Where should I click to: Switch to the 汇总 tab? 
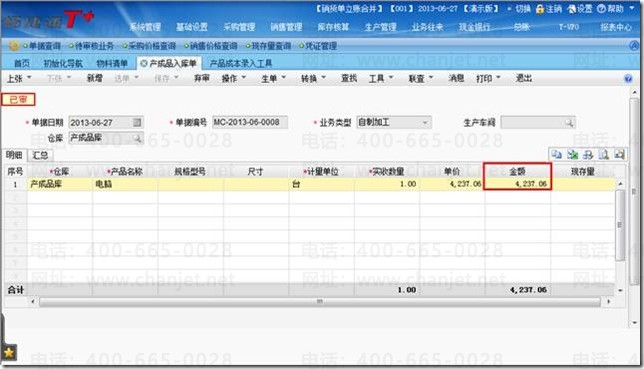(40, 155)
